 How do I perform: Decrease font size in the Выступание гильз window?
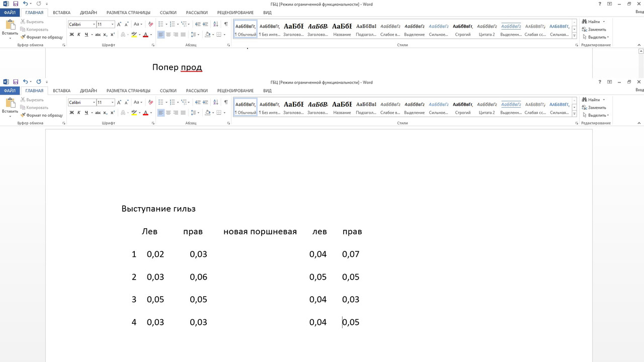click(126, 102)
